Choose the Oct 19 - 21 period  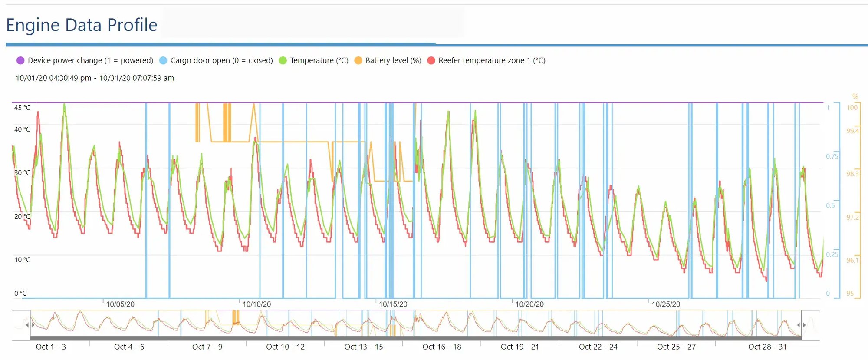(x=519, y=347)
